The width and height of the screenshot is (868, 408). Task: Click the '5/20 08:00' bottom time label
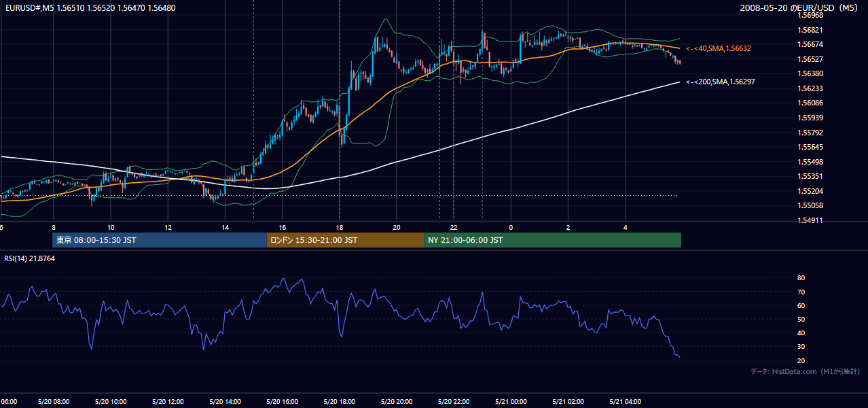click(x=53, y=402)
